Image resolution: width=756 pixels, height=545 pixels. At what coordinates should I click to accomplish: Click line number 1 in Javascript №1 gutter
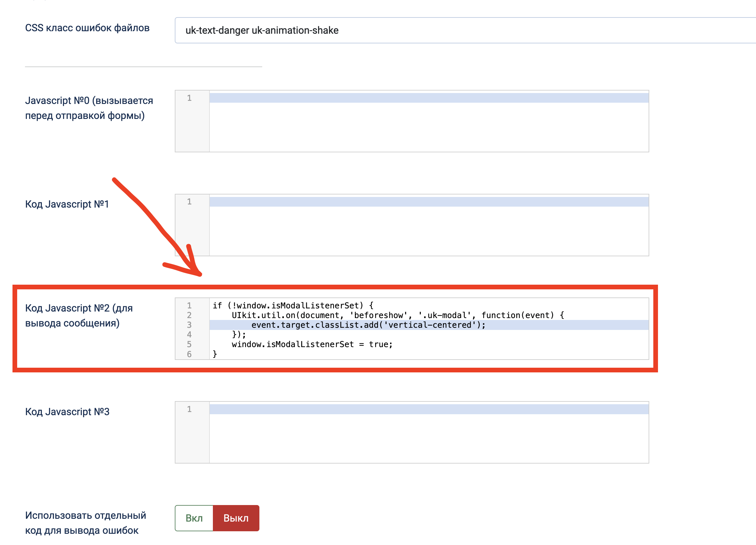[189, 202]
